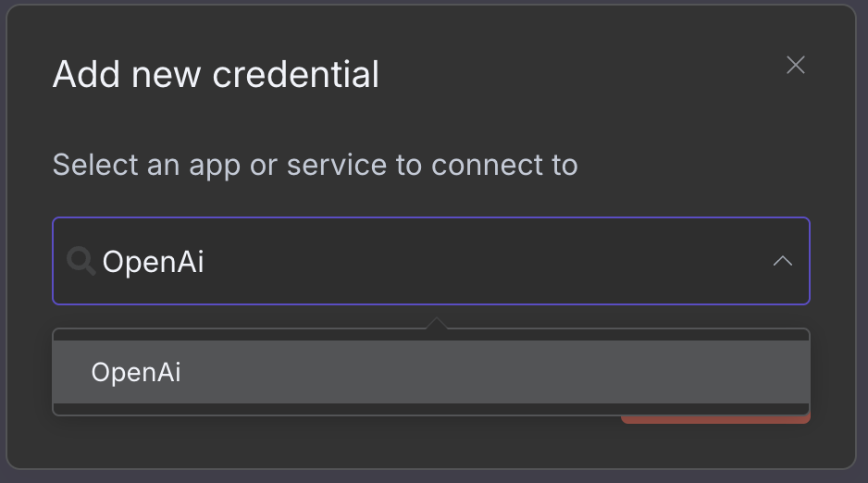
Task: Choose the highlighted OpenAi result row
Action: 431,372
